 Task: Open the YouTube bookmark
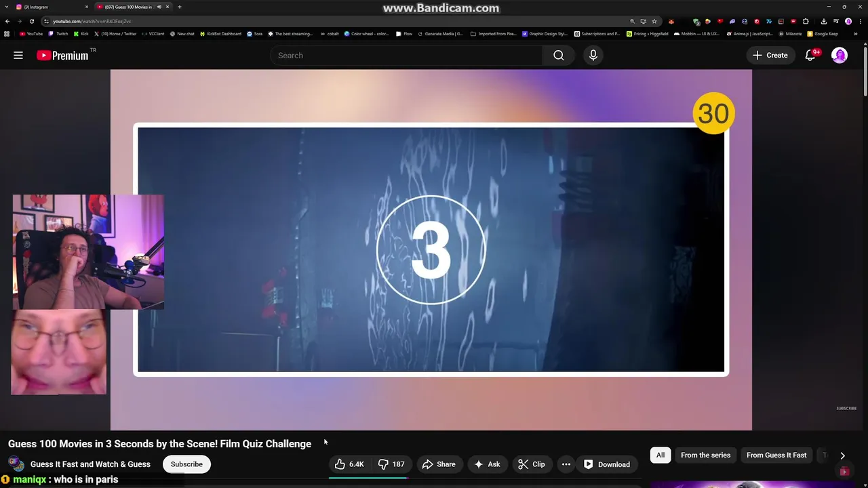(x=31, y=33)
